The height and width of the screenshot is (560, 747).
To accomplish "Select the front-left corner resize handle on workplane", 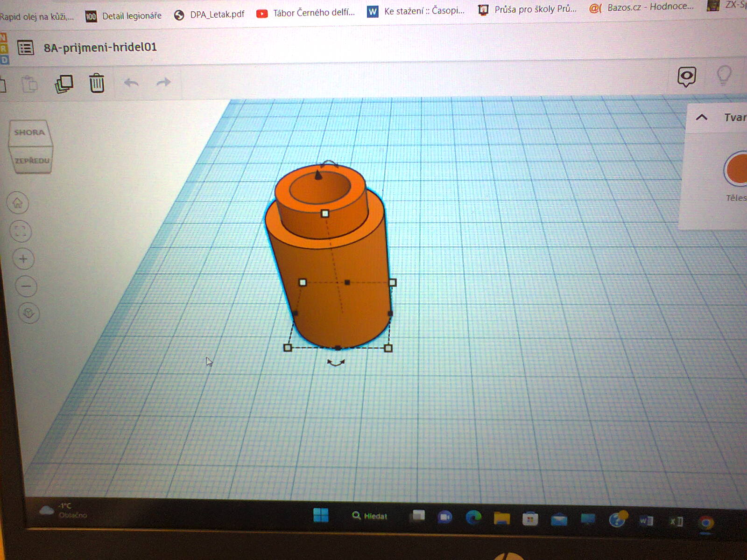I will pos(288,348).
